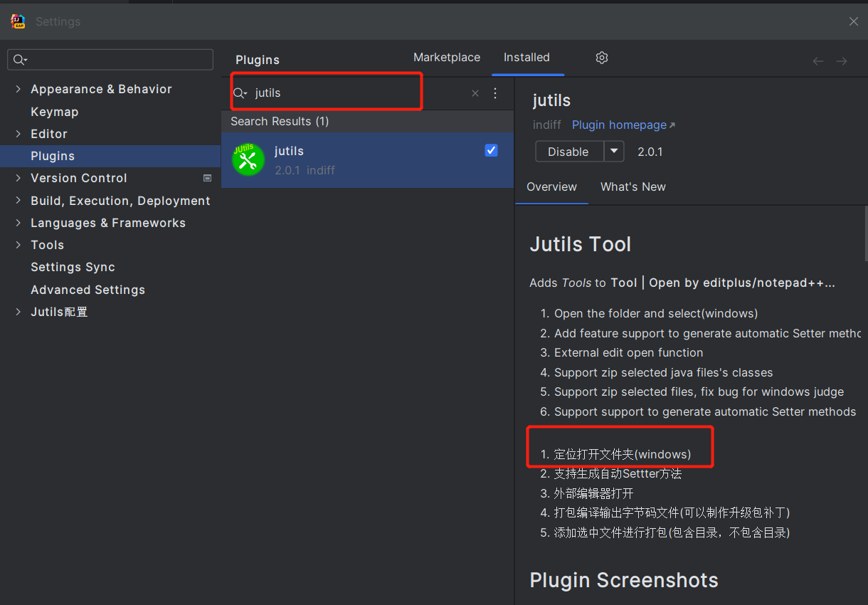Expand Languages & Frameworks node
Viewport: 868px width, 605px height.
(x=18, y=223)
